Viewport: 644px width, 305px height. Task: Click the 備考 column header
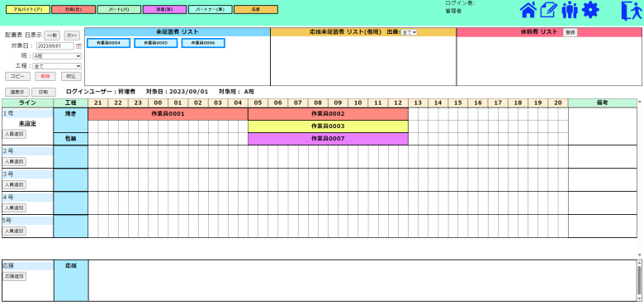pos(602,102)
